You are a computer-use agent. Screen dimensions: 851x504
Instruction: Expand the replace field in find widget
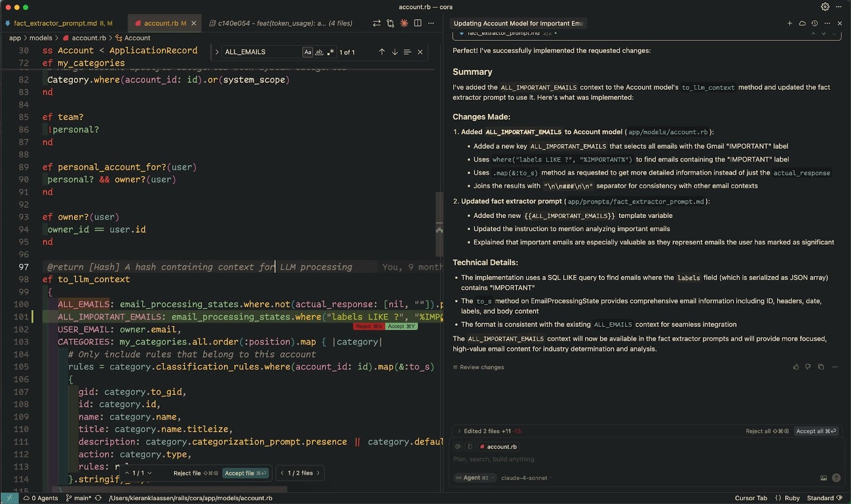[217, 52]
